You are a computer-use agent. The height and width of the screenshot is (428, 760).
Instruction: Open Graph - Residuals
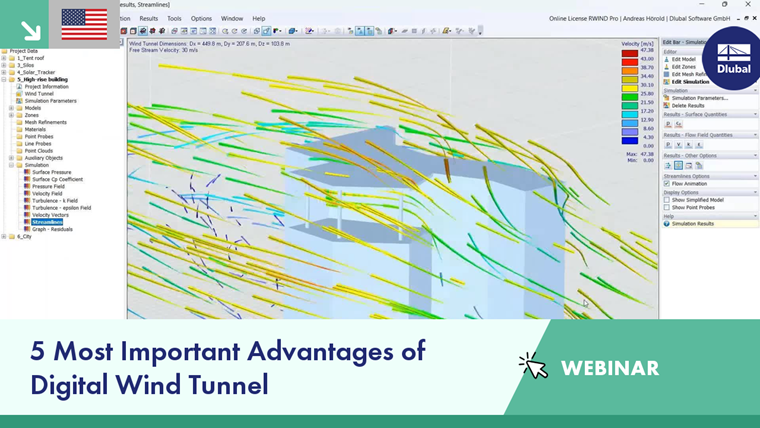point(52,229)
